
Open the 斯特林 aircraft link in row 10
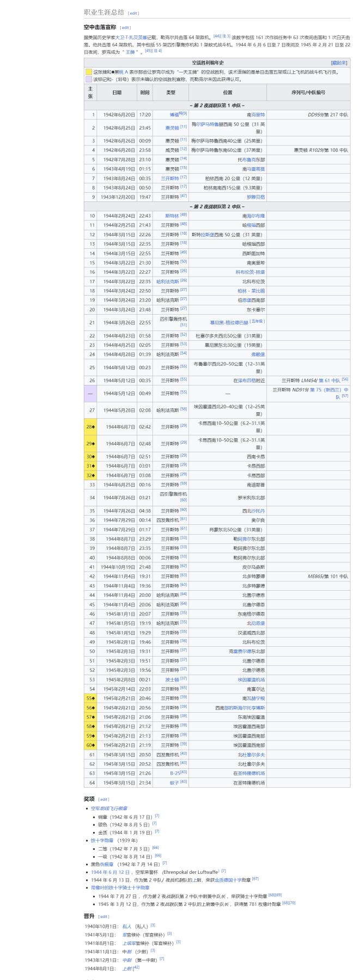[x=172, y=216]
